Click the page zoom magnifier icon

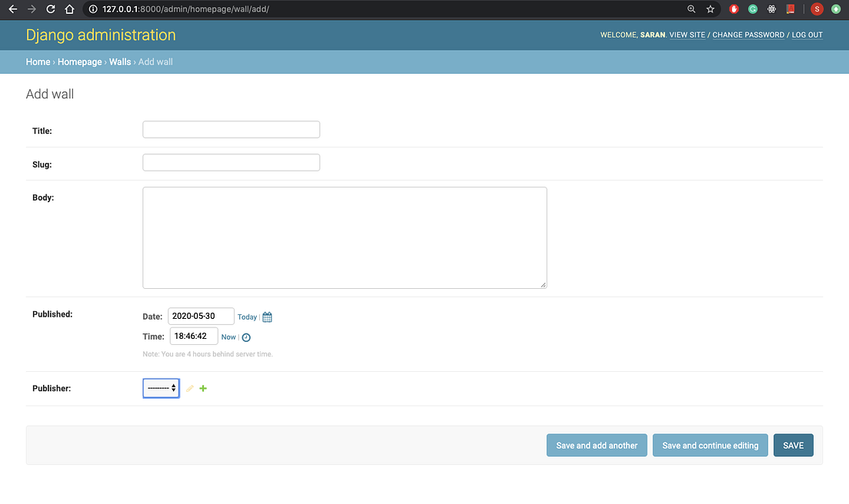(691, 9)
